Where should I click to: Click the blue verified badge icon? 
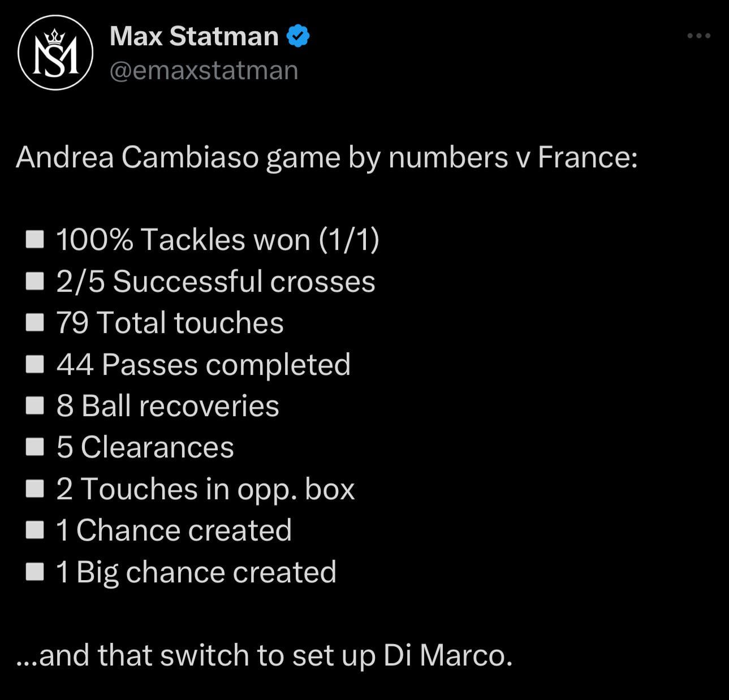coord(298,36)
